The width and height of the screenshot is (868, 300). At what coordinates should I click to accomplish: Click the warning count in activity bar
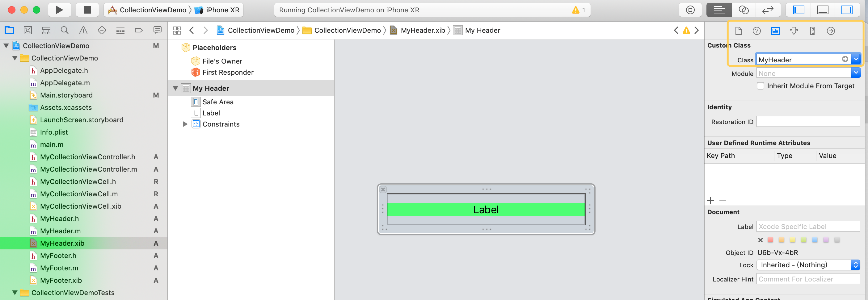579,10
